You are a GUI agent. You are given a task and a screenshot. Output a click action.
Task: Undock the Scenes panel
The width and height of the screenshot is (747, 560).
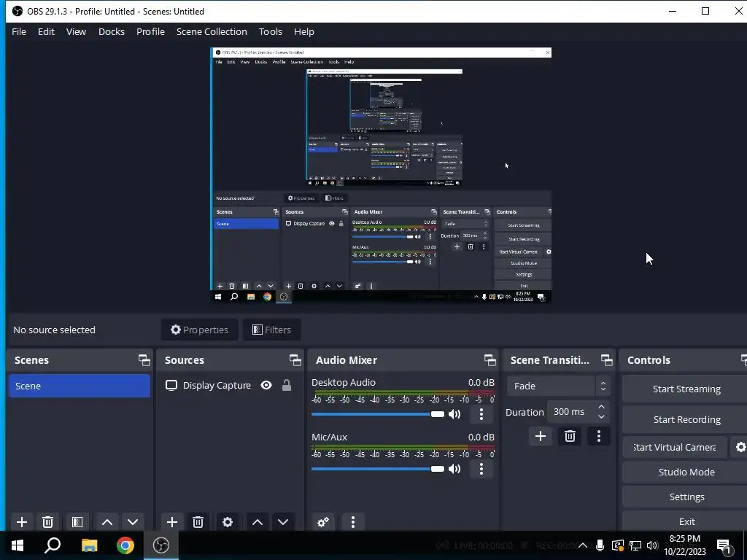pyautogui.click(x=144, y=360)
